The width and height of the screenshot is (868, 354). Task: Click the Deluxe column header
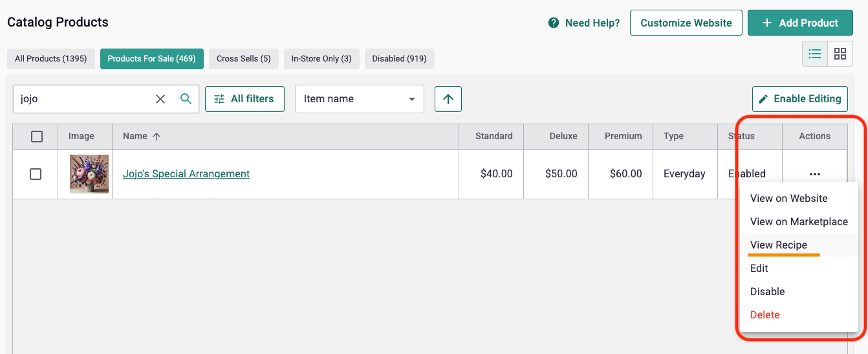(556, 137)
